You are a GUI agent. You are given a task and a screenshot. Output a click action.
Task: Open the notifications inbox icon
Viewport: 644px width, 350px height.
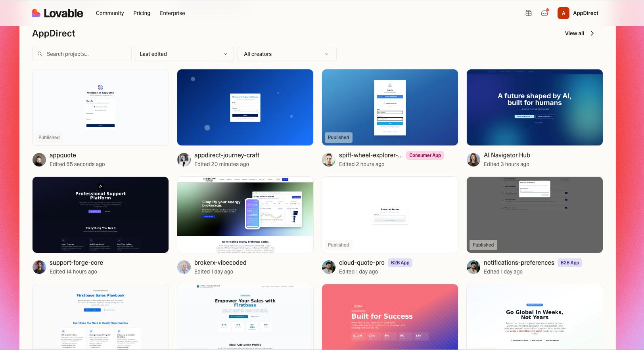[544, 13]
